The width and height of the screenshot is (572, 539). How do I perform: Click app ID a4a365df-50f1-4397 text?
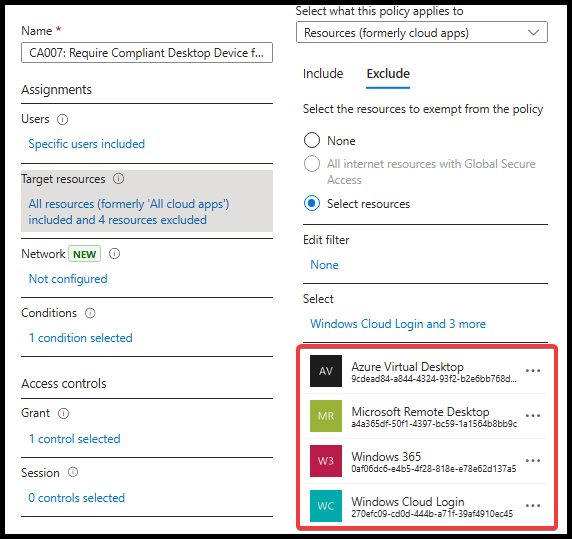[434, 424]
